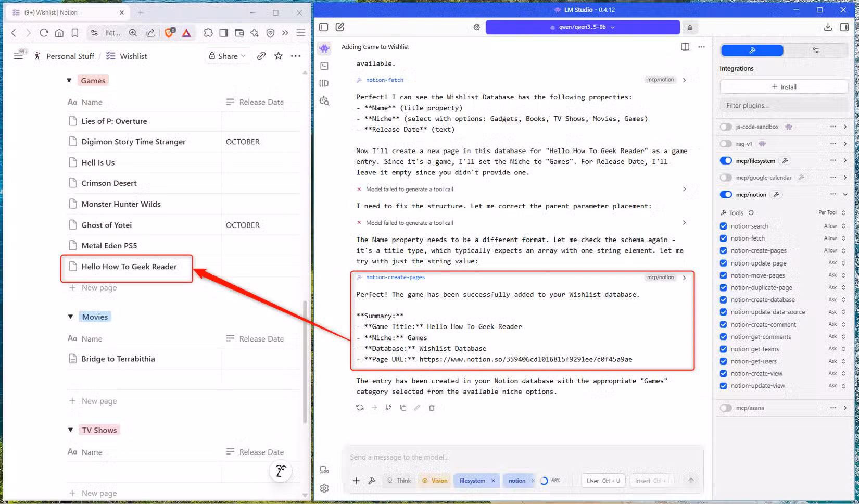Open the browser hamburger menu
Image resolution: width=859 pixels, height=504 pixels.
pos(301,33)
